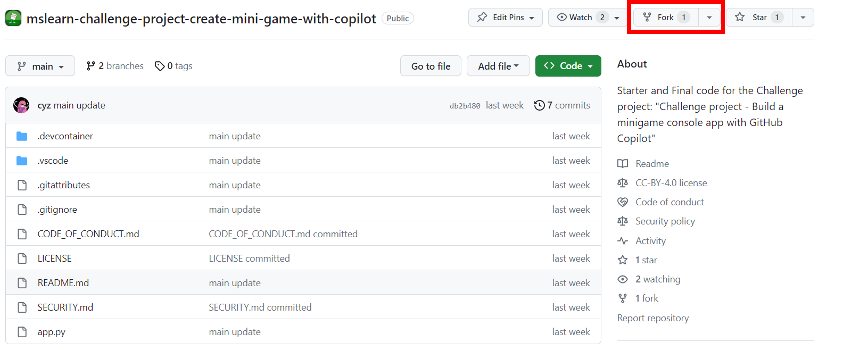
Task: Click the eye icon beside 2 watching
Action: click(x=622, y=279)
